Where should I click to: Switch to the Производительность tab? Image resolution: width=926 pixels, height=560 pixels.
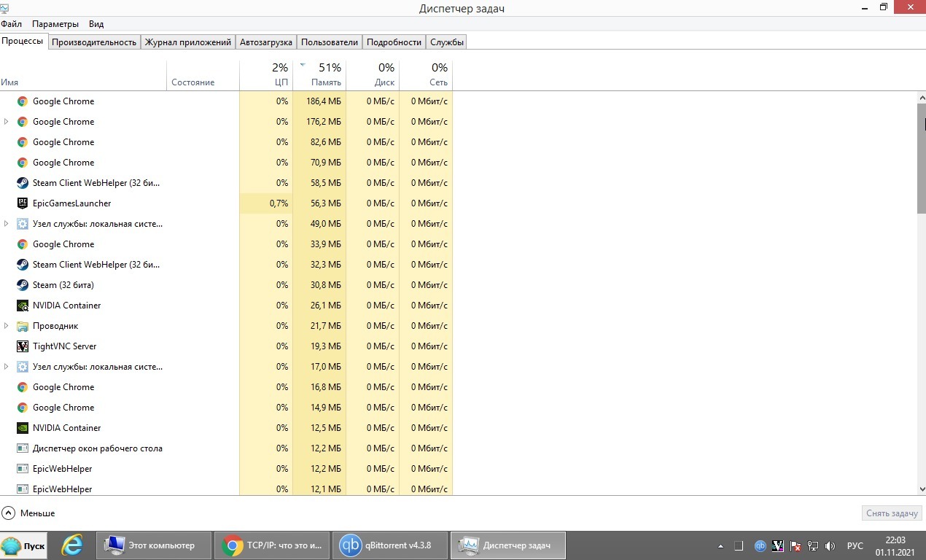tap(94, 42)
